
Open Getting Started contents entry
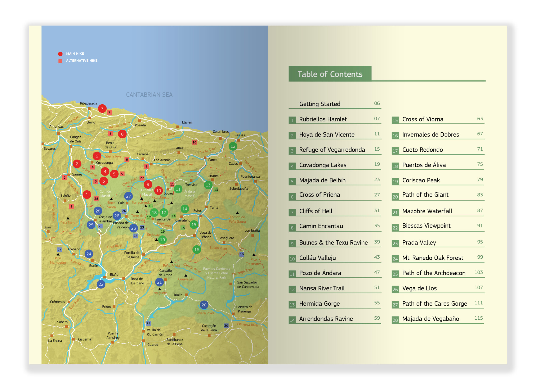(335, 104)
